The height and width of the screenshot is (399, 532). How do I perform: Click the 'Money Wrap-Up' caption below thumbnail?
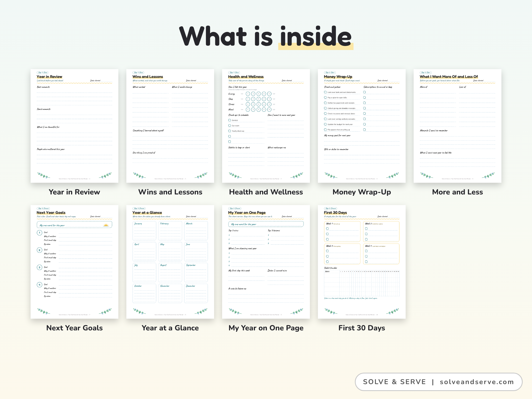[x=362, y=192]
